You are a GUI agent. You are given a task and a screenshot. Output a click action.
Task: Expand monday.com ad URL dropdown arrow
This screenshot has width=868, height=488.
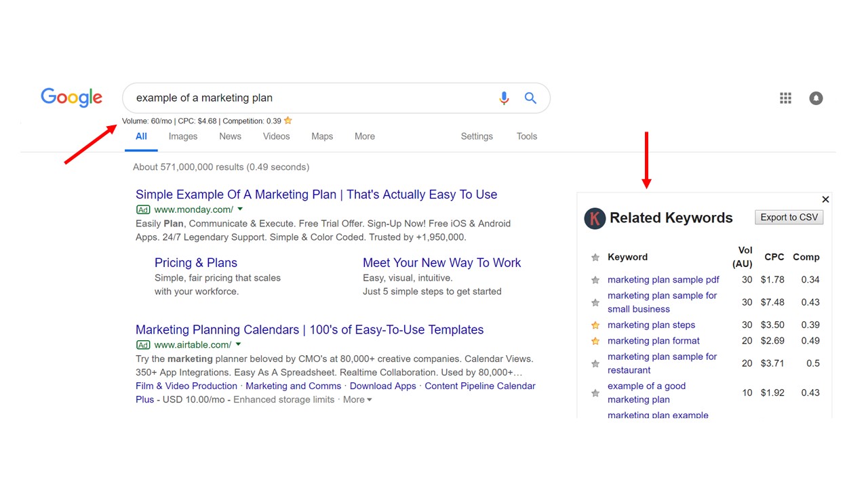(240, 209)
